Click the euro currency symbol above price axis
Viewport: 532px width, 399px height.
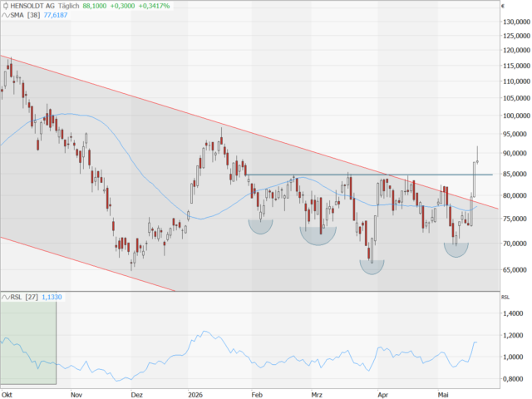click(503, 6)
